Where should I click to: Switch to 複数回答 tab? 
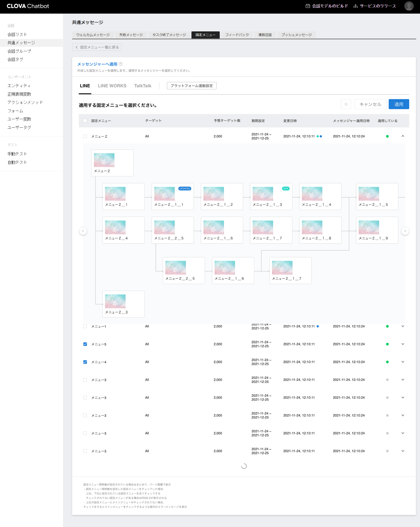point(265,35)
